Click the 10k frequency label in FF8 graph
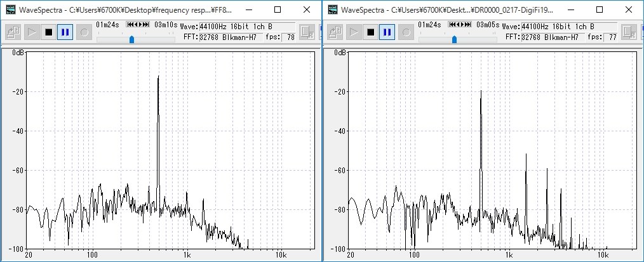This screenshot has width=644, height=262. coord(281,254)
